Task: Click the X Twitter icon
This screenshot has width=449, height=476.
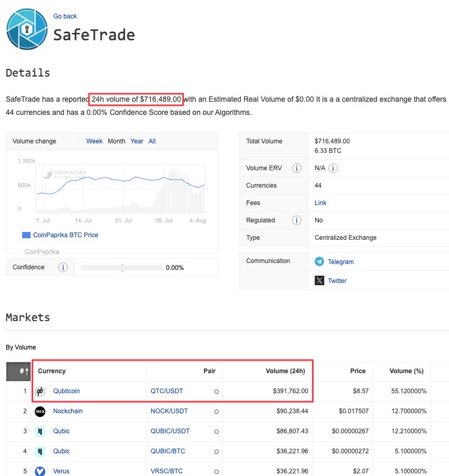Action: (319, 280)
